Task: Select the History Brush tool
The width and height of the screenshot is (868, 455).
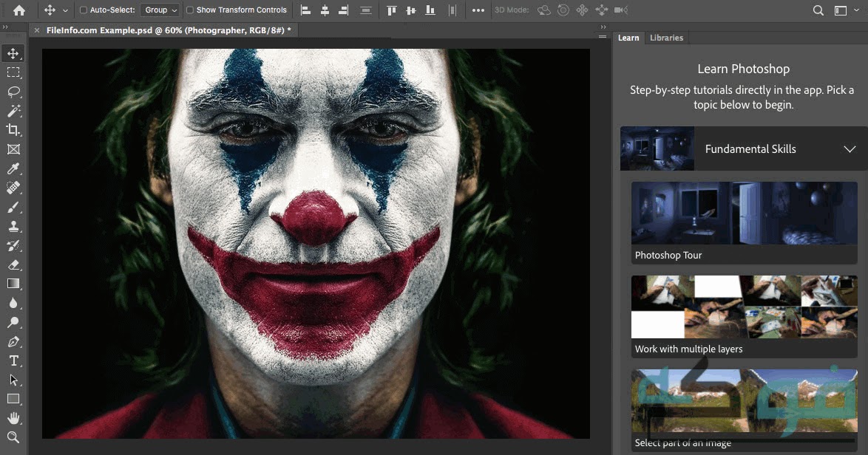Action: point(13,245)
